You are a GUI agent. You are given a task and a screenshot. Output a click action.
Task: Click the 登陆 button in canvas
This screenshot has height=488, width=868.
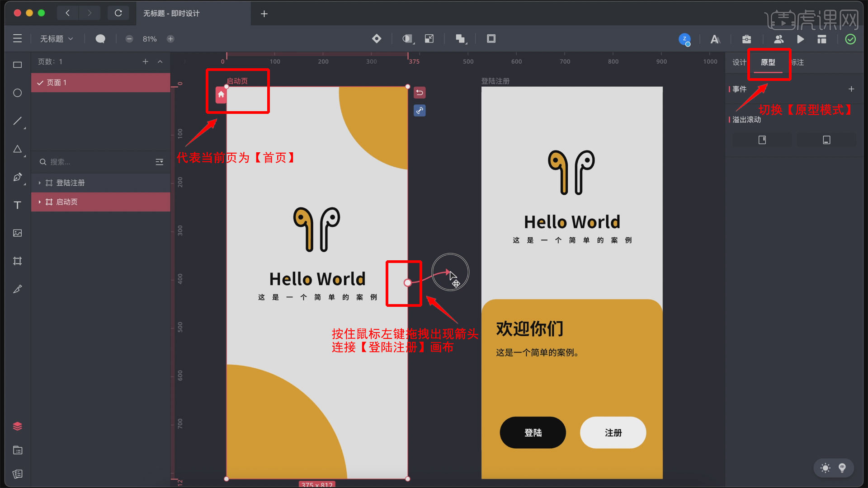(x=533, y=433)
